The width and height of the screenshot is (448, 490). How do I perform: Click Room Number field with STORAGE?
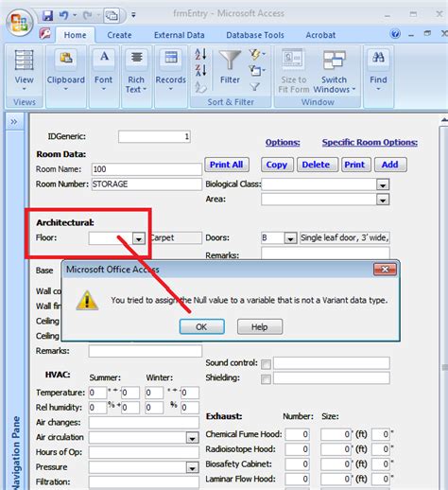click(x=146, y=184)
